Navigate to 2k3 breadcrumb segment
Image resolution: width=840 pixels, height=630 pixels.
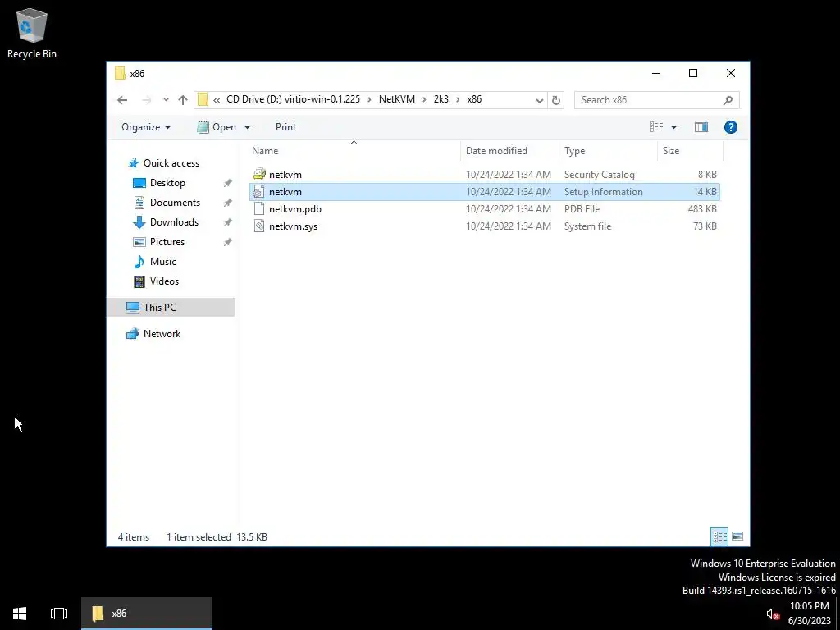point(441,99)
